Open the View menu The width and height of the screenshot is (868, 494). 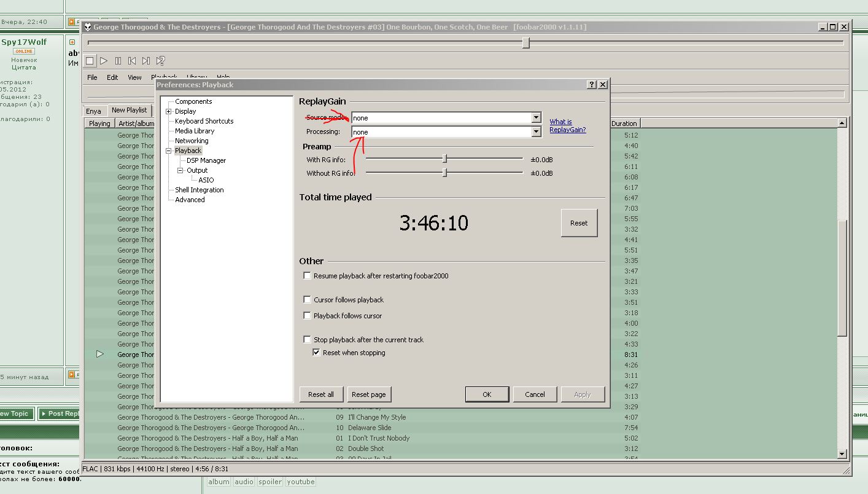click(x=134, y=77)
